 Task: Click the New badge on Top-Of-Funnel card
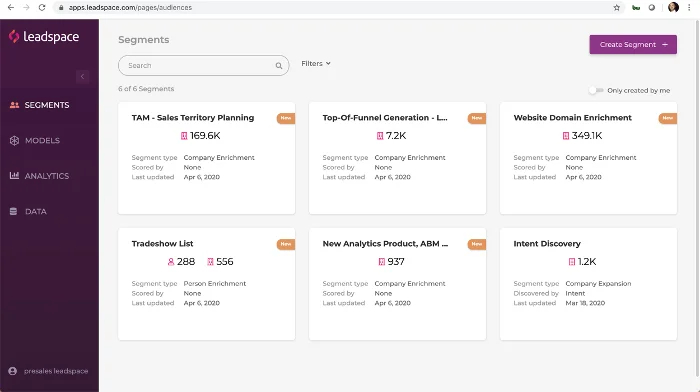click(477, 118)
